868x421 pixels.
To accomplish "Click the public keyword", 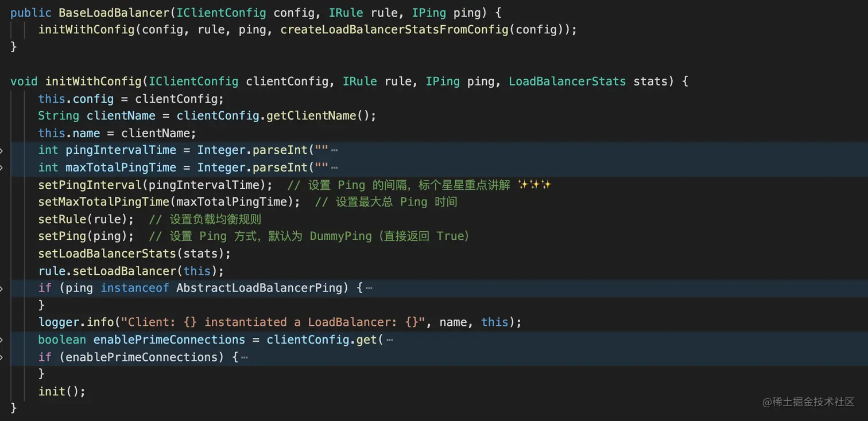I will tap(31, 12).
